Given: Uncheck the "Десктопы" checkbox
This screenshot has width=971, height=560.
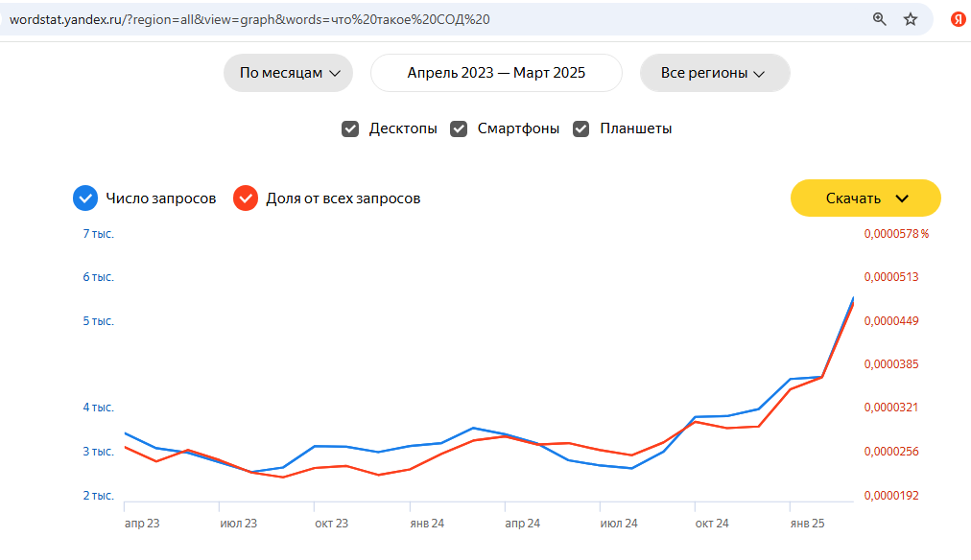Looking at the screenshot, I should click(x=350, y=128).
